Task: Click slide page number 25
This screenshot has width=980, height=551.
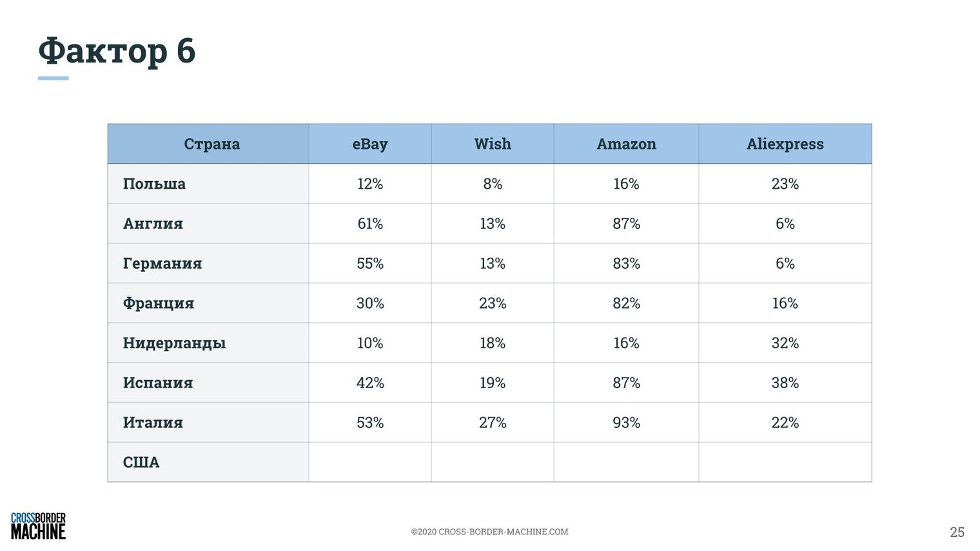Action: (x=957, y=532)
